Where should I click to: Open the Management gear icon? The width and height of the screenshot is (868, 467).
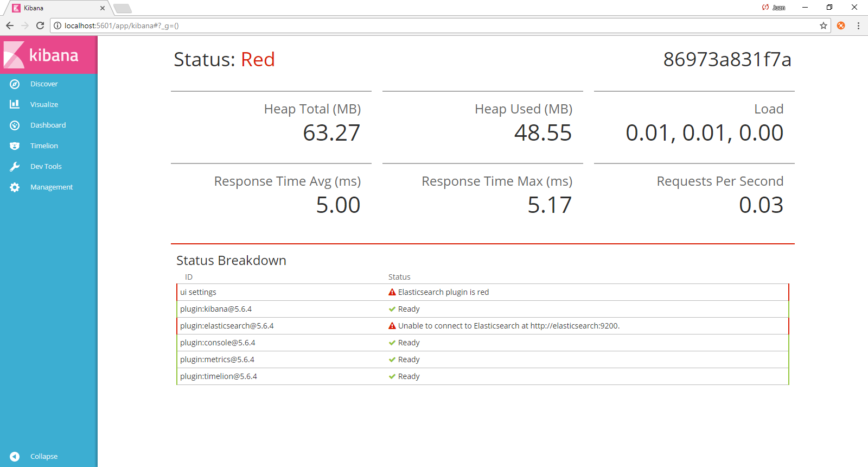coord(15,187)
